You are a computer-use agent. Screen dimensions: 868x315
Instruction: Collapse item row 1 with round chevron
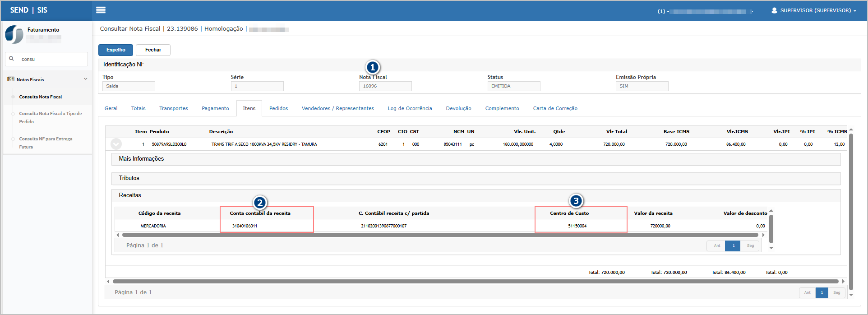point(116,144)
